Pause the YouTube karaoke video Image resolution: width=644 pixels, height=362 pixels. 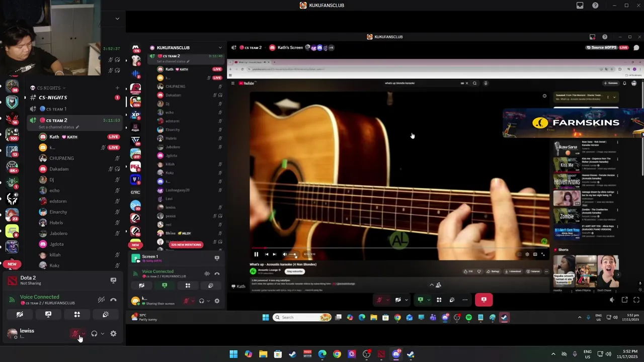(x=256, y=254)
